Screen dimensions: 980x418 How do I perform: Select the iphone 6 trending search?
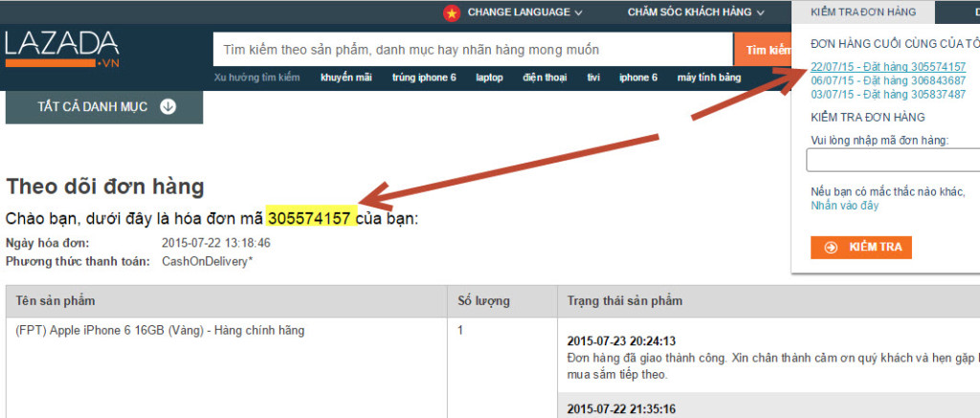coord(638,77)
